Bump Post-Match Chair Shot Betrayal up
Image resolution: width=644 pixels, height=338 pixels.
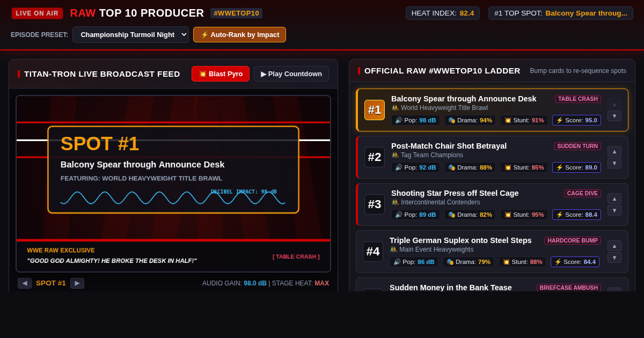614,151
